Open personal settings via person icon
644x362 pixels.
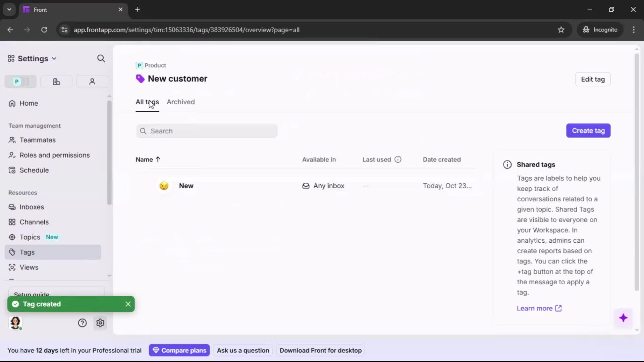(92, 81)
